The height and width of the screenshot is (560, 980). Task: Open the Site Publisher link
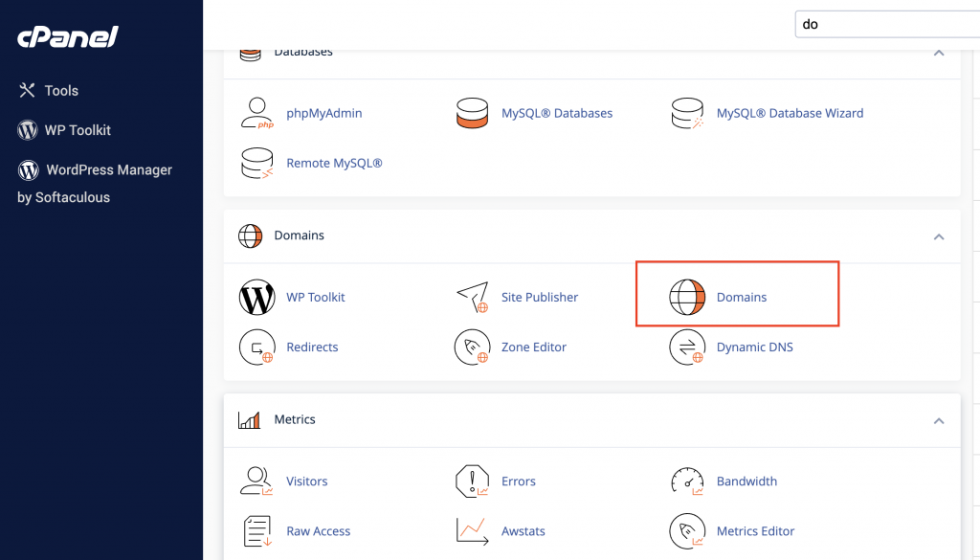pos(540,297)
